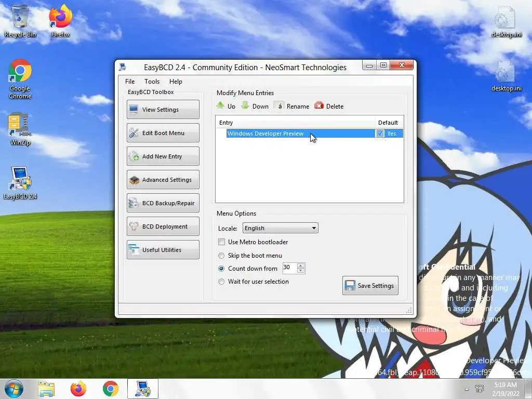Open the File menu
Screen dimensions: 532x399
(129, 82)
